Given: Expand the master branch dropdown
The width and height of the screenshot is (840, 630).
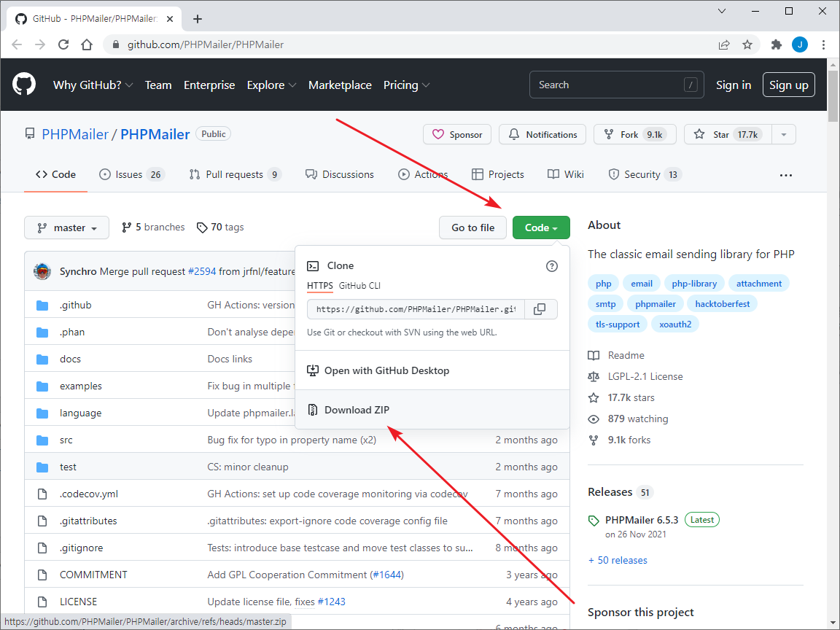Looking at the screenshot, I should tap(66, 227).
